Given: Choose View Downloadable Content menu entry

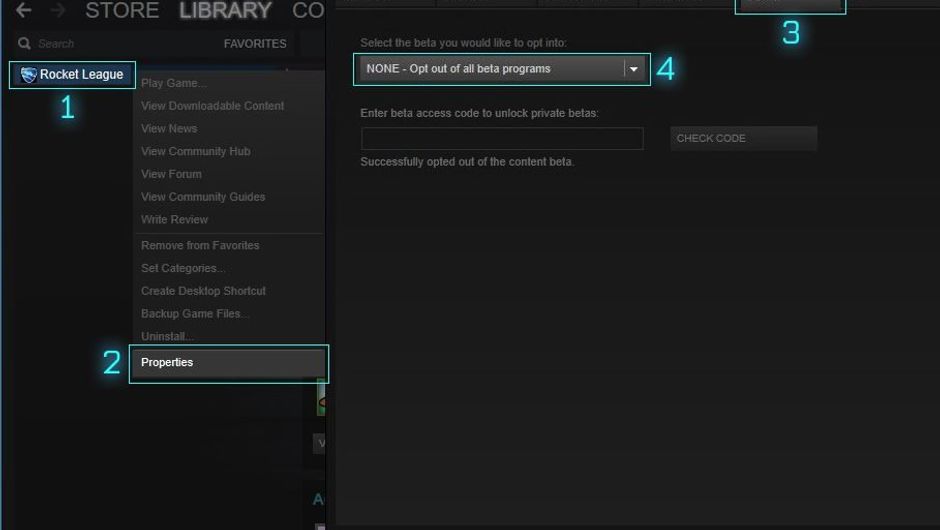Looking at the screenshot, I should click(212, 106).
